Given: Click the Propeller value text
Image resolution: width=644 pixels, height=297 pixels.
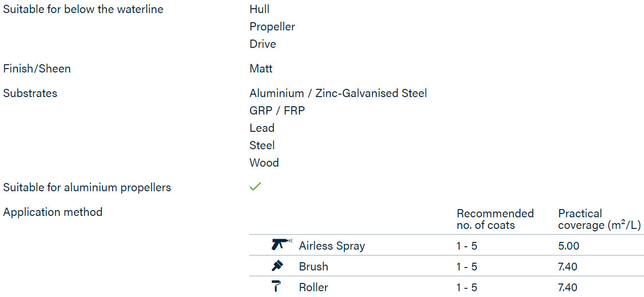Looking at the screenshot, I should [272, 27].
